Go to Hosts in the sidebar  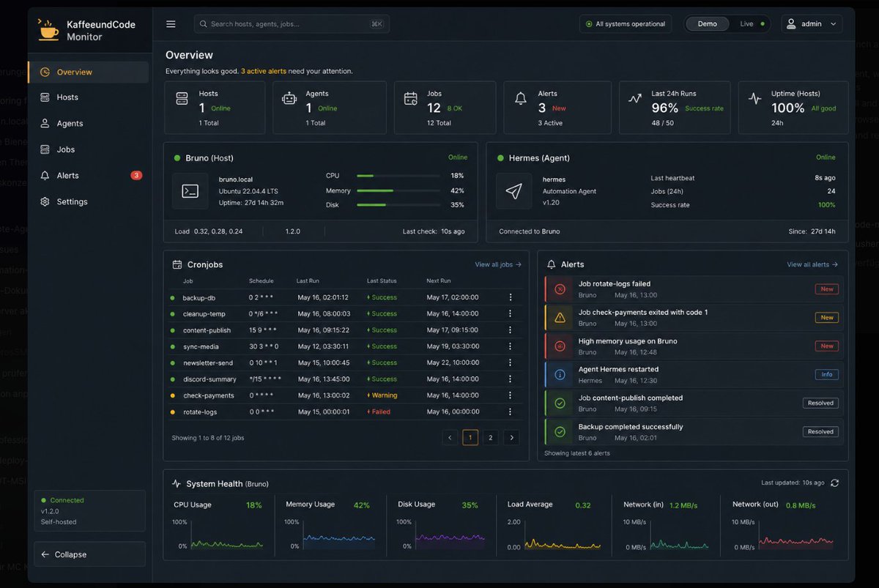click(x=89, y=97)
